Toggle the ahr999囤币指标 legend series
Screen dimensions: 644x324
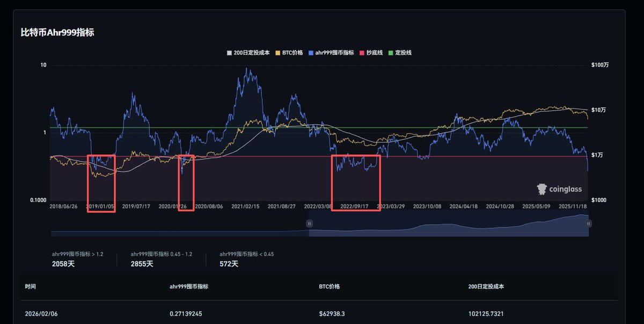point(331,53)
